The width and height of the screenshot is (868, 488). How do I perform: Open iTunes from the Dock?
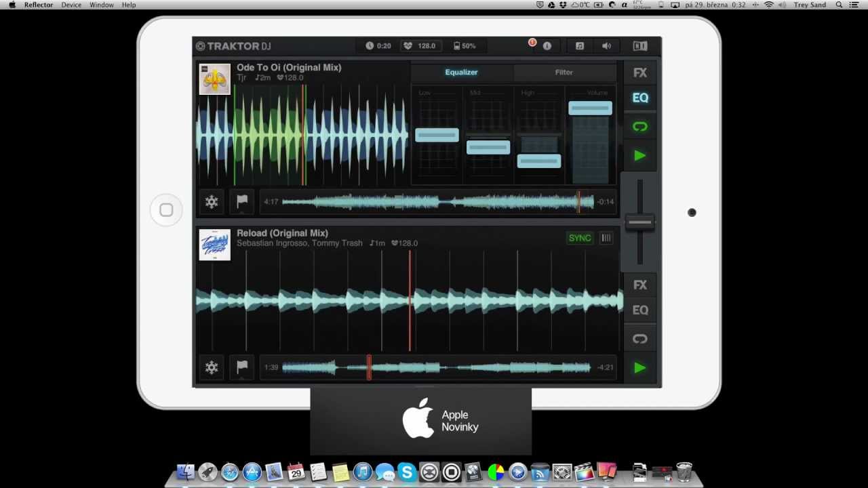pyautogui.click(x=363, y=472)
